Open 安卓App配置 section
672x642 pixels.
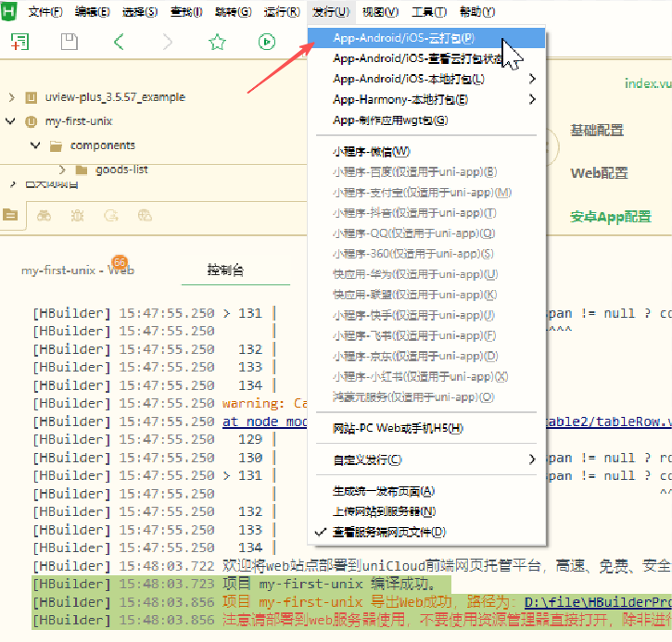[x=611, y=217]
